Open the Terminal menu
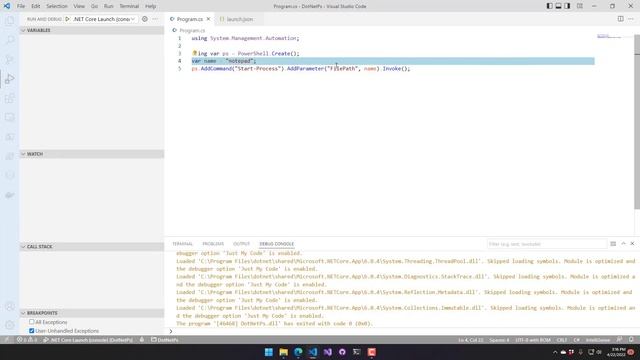 pos(129,6)
